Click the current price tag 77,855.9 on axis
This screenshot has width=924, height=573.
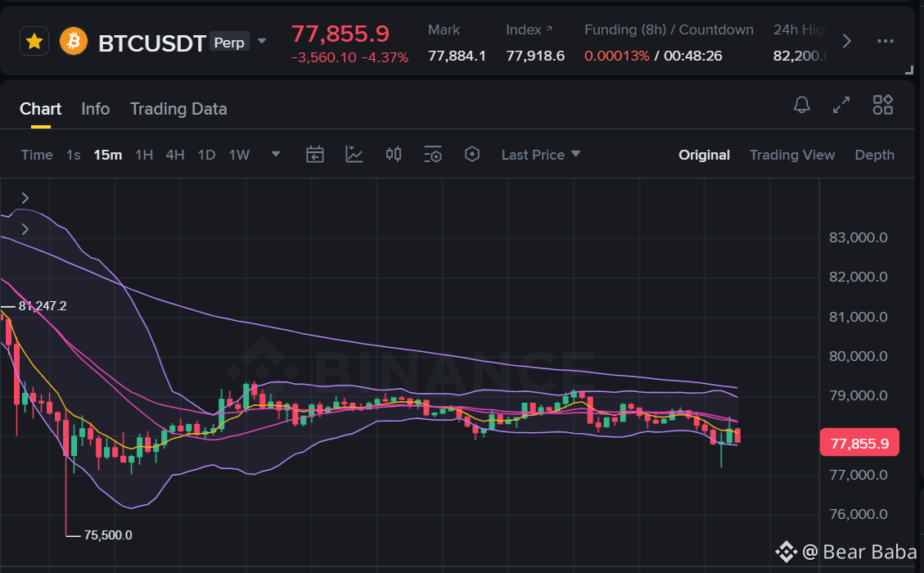(x=859, y=443)
